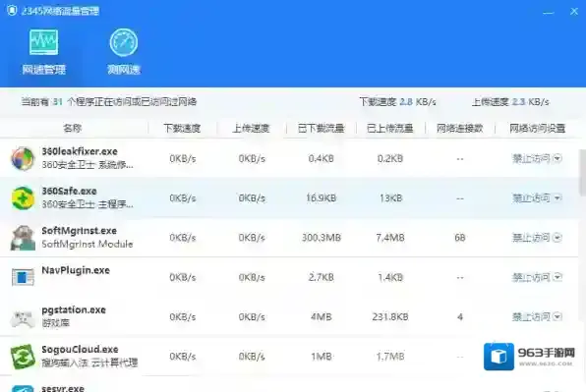Click the 1.7MB uploaded value for SogouCloud.exe
Image resolution: width=586 pixels, height=392 pixels.
click(x=390, y=357)
